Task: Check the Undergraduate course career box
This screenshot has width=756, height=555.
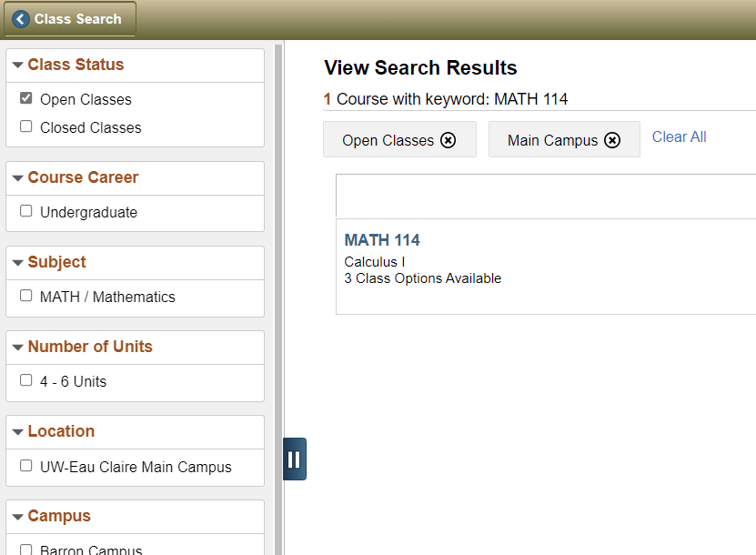Action: click(26, 211)
